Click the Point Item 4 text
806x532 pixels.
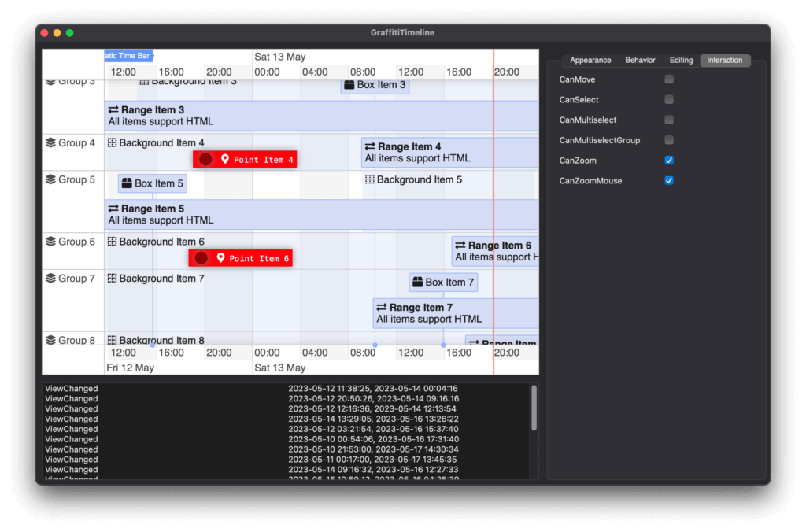(264, 160)
